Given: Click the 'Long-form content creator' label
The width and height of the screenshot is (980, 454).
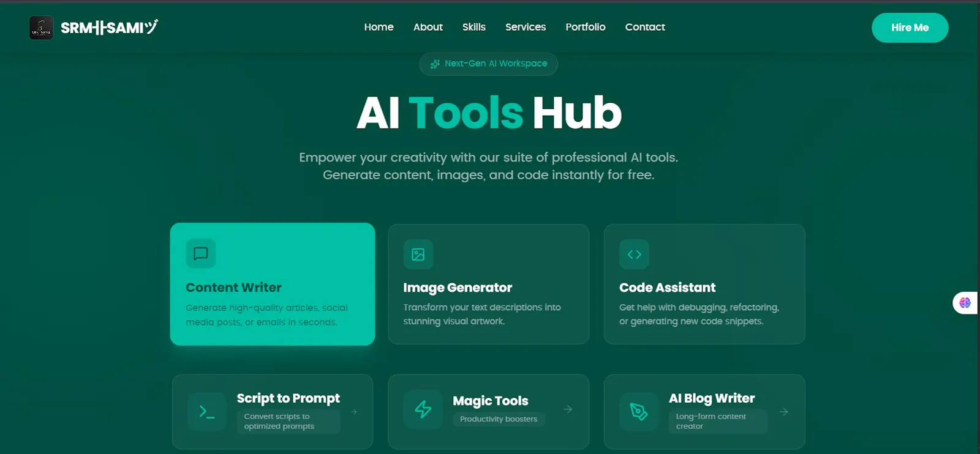Looking at the screenshot, I should (x=717, y=421).
